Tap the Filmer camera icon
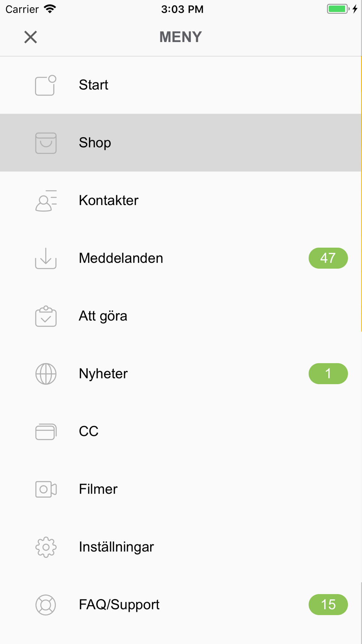The height and width of the screenshot is (644, 362). pos(46,489)
